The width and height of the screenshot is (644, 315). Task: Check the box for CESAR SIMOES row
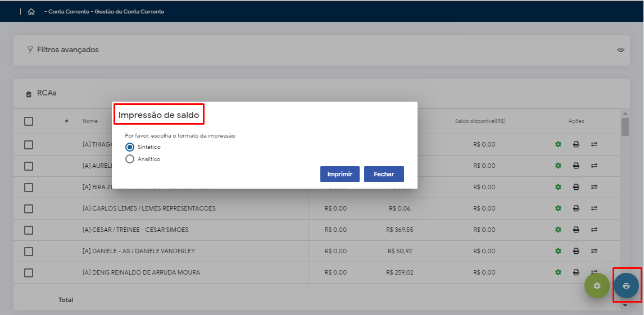tap(29, 230)
